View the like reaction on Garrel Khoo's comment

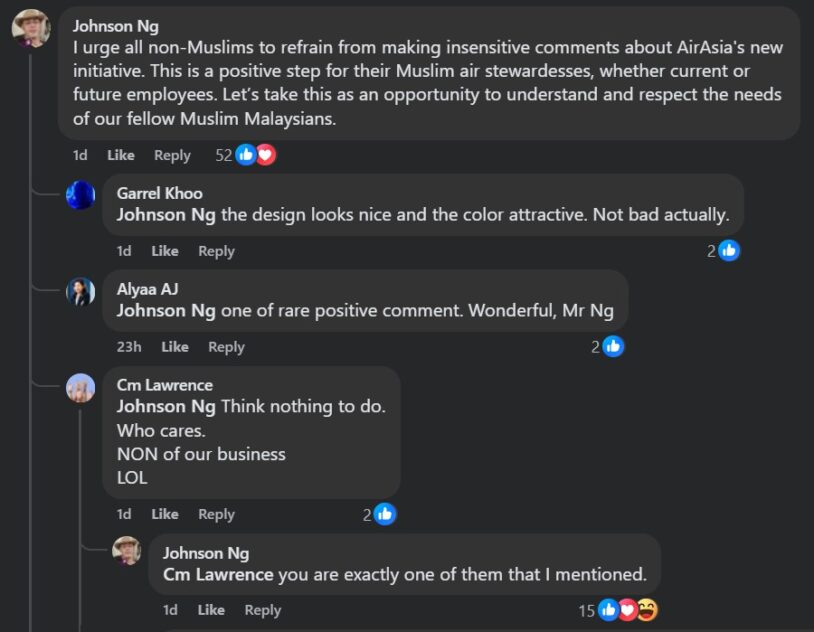tap(729, 251)
